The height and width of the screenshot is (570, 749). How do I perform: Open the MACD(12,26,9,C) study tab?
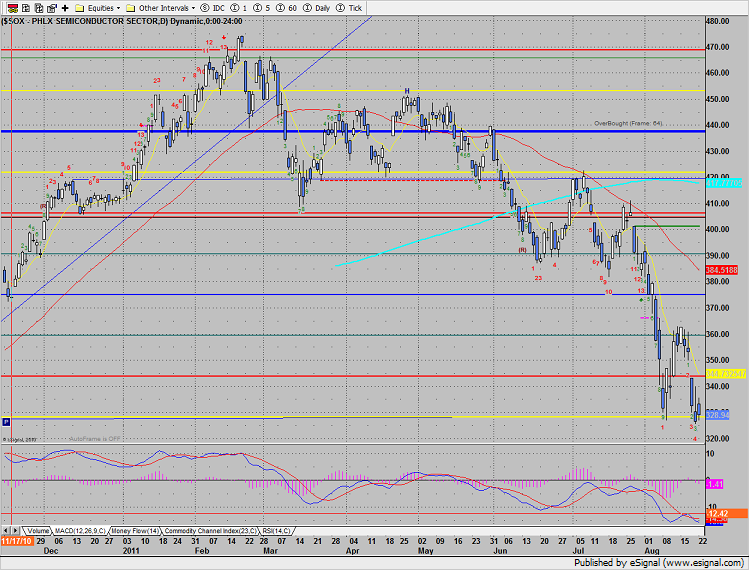[x=80, y=531]
